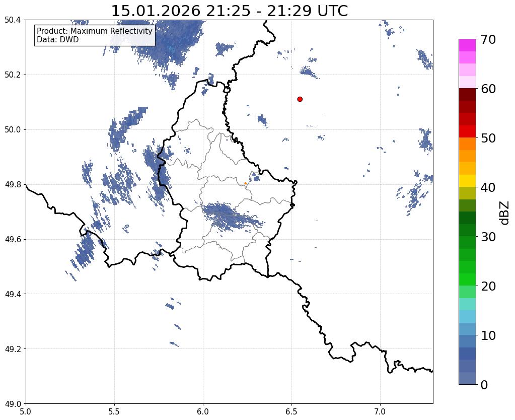The width and height of the screenshot is (515, 420).
Task: Click the plot title with date and UTC time
Action: click(229, 11)
